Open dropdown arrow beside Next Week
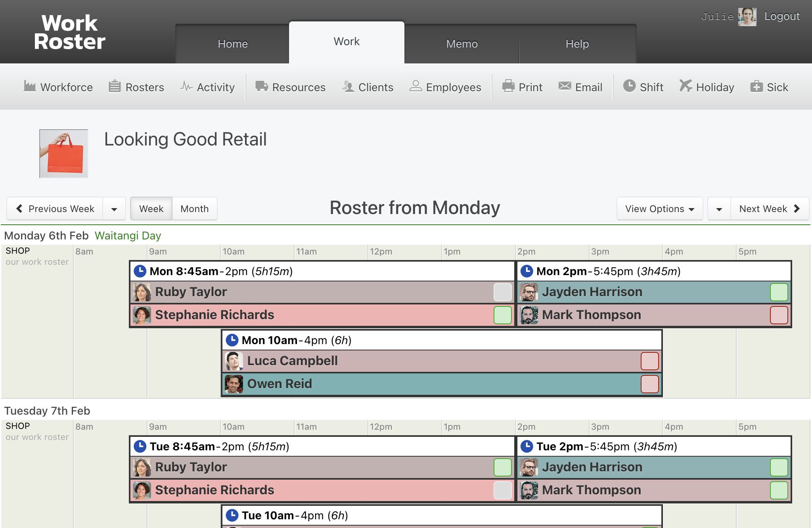This screenshot has width=812, height=528. (719, 209)
